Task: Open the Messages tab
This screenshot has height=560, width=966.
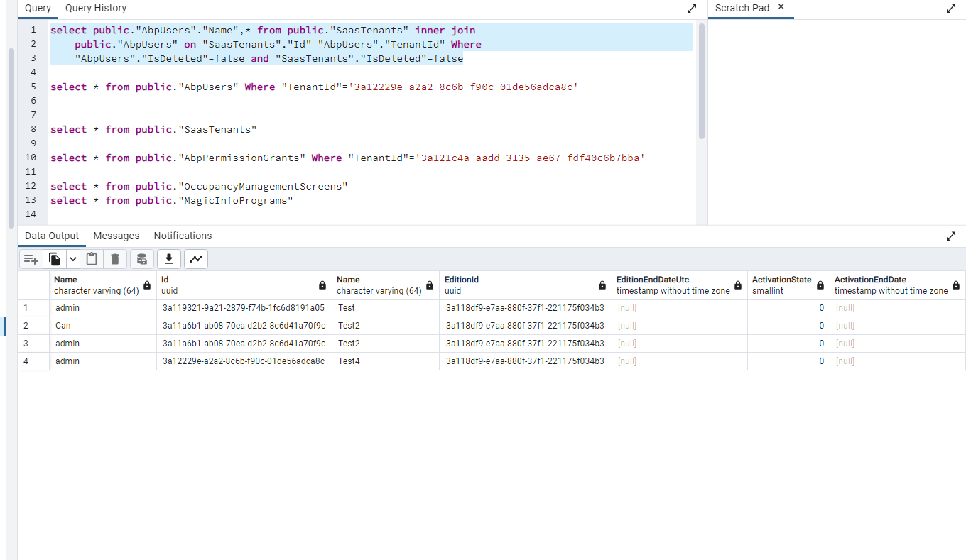Action: [116, 236]
